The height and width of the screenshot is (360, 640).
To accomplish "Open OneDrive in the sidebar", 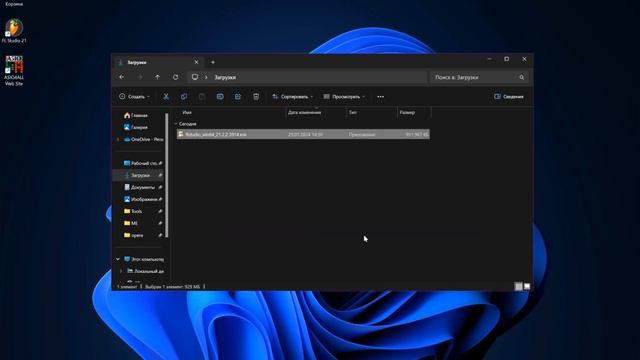I will (x=143, y=139).
